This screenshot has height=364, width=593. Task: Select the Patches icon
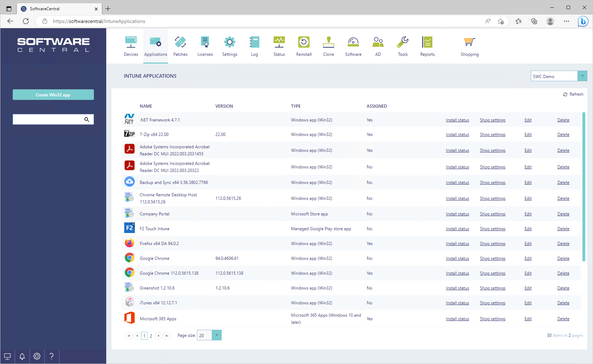click(x=180, y=46)
